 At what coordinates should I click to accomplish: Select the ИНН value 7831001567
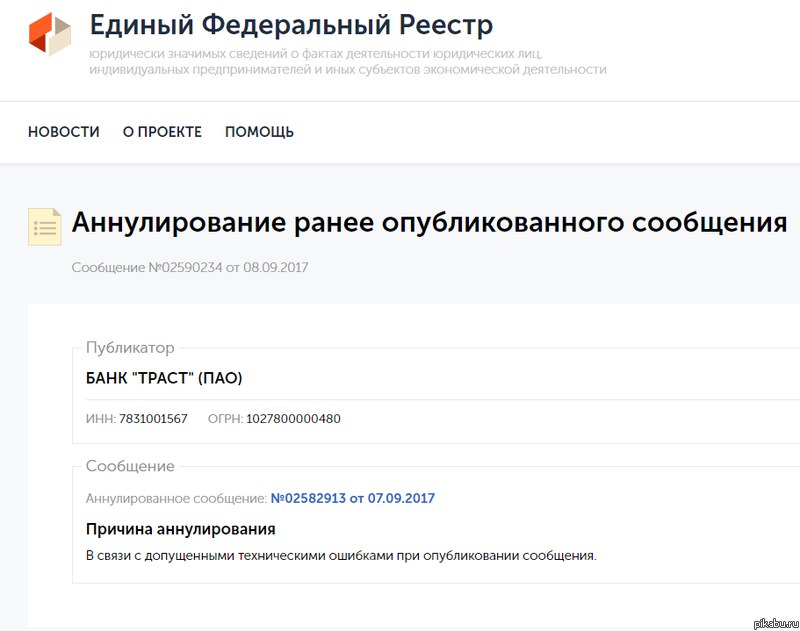153,419
